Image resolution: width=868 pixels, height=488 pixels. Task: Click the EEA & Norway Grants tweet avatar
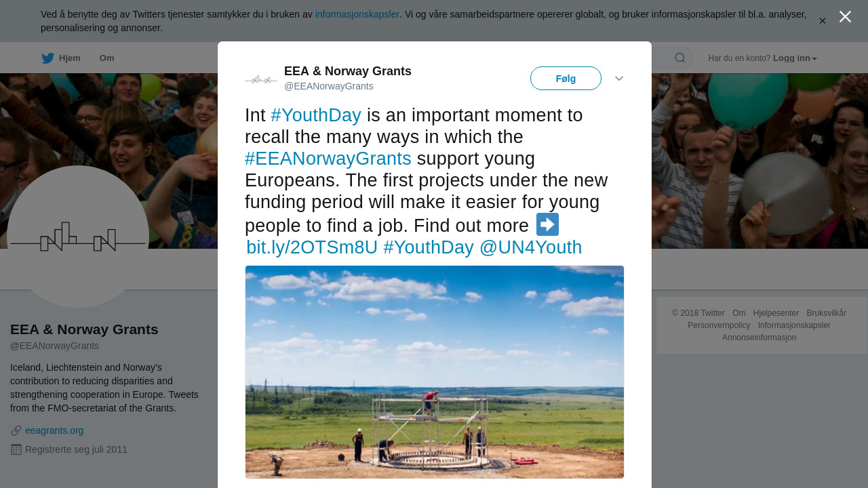coord(261,79)
